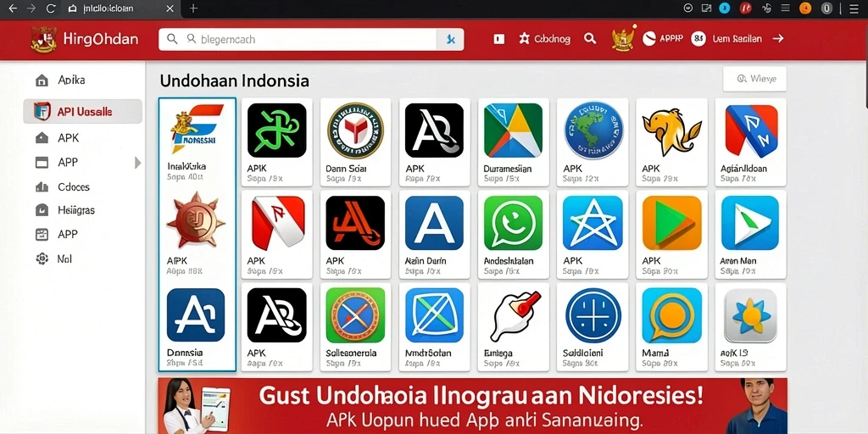Screen dimensions: 868x434
Task: Open a new browser tab
Action: (193, 8)
